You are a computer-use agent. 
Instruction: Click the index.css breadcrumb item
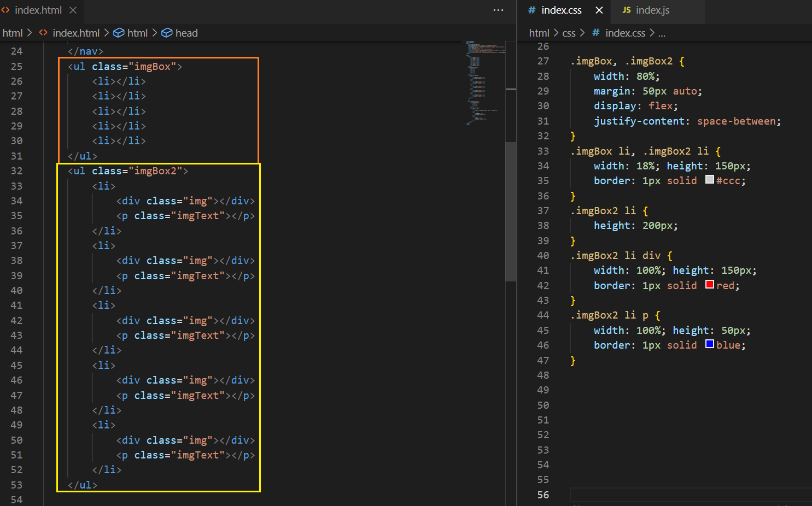[626, 33]
